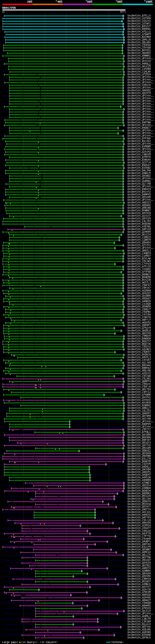155x644 pixels.
Task: Select the UniRef100_B3L176 label
Action: 139,459
